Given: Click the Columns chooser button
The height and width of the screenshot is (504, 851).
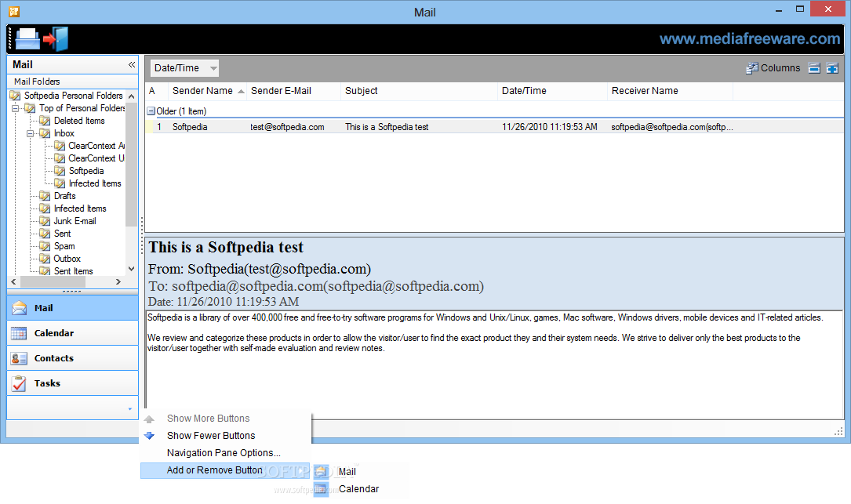Looking at the screenshot, I should click(773, 68).
